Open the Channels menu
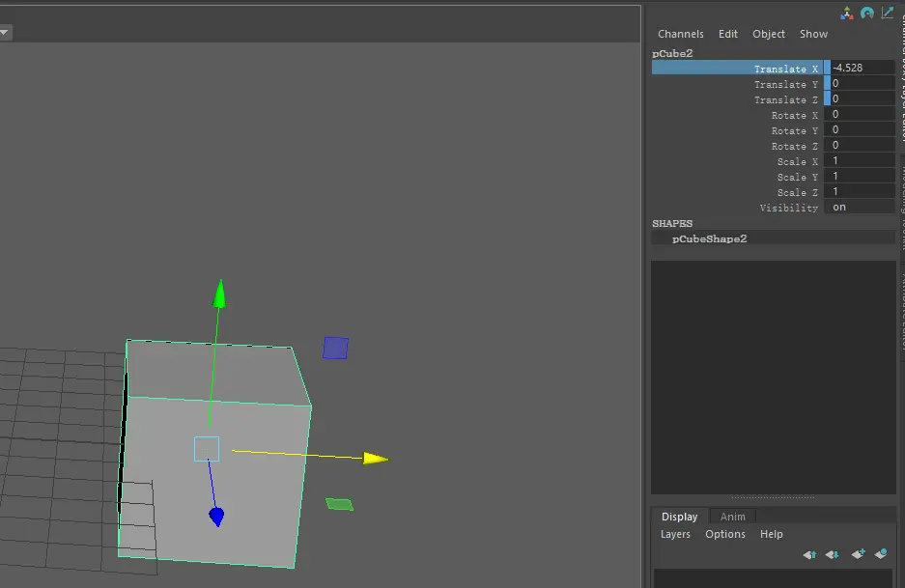 pos(681,34)
